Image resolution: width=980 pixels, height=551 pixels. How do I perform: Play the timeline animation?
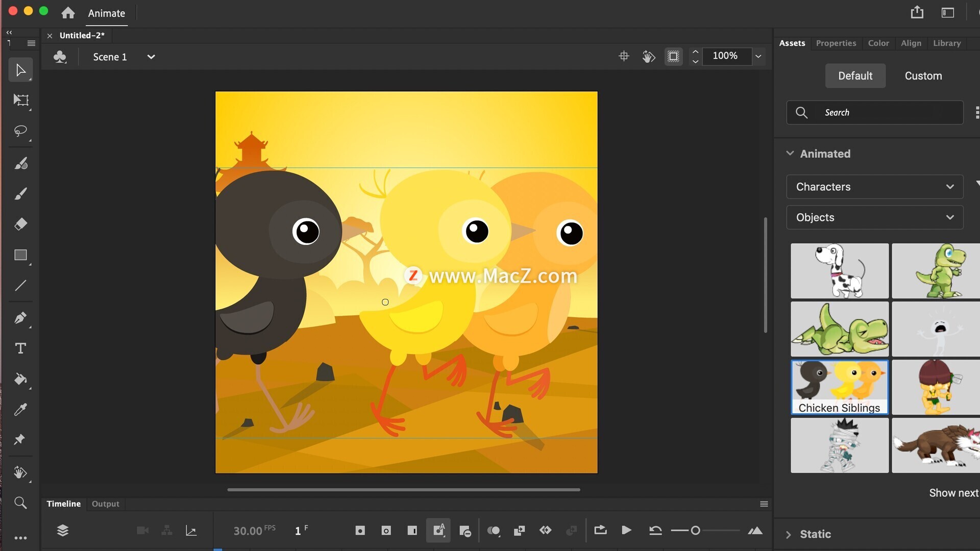(x=626, y=531)
